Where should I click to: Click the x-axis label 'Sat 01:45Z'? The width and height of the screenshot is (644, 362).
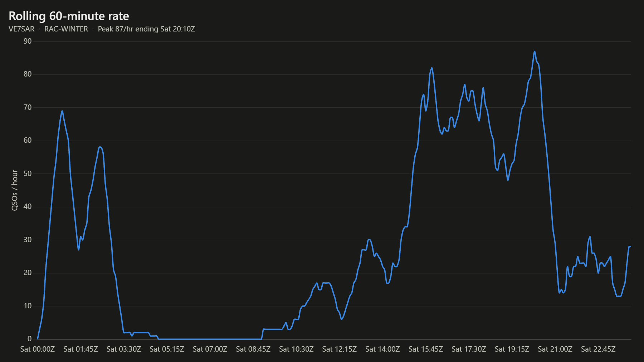(x=80, y=349)
